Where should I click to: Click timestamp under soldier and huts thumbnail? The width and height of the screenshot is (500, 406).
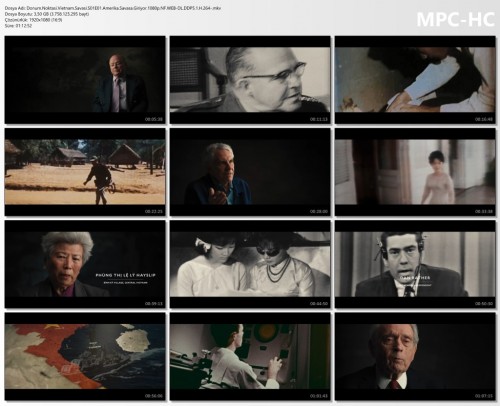pyautogui.click(x=154, y=212)
